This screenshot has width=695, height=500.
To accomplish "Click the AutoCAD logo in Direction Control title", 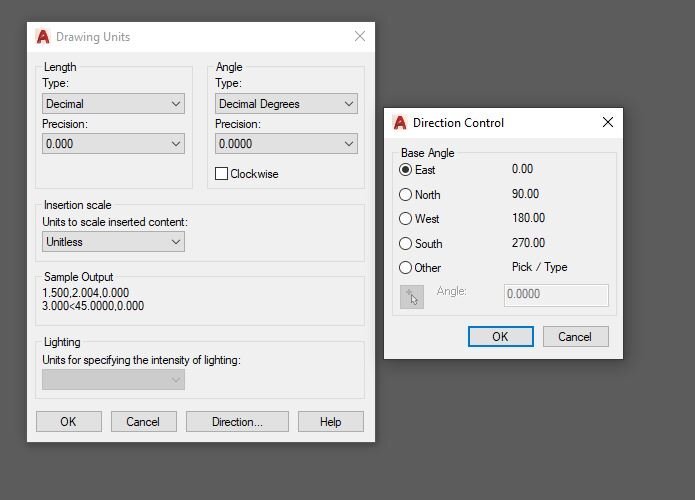I will point(400,123).
